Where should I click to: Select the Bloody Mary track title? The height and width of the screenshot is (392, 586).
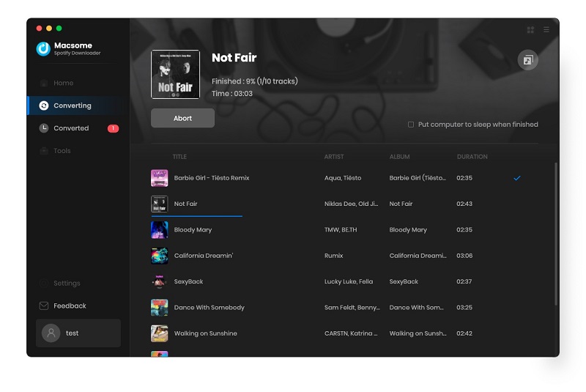(x=193, y=230)
